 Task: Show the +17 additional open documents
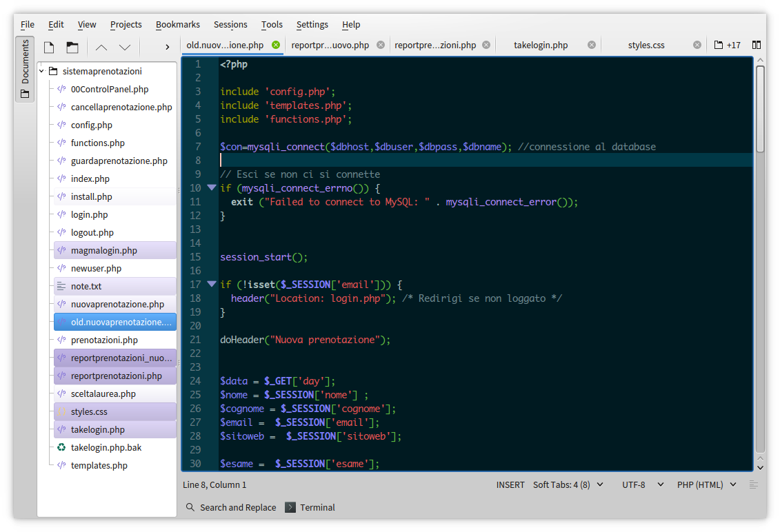[728, 45]
